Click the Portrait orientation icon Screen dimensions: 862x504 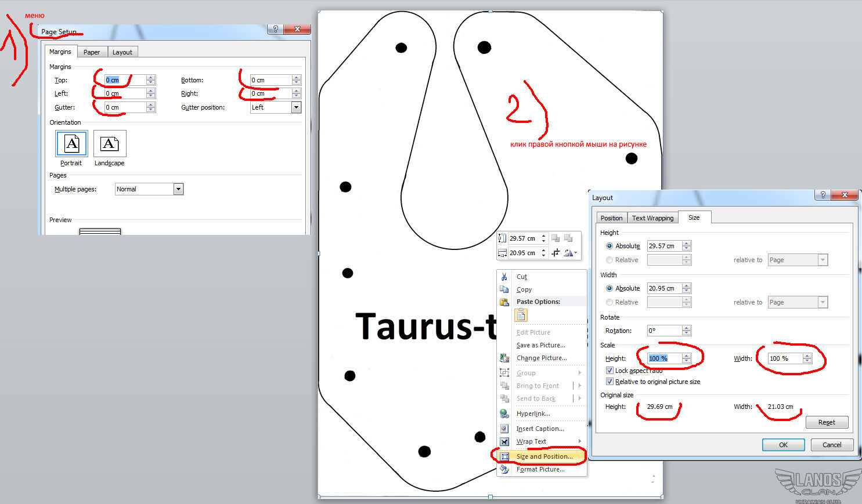[71, 144]
